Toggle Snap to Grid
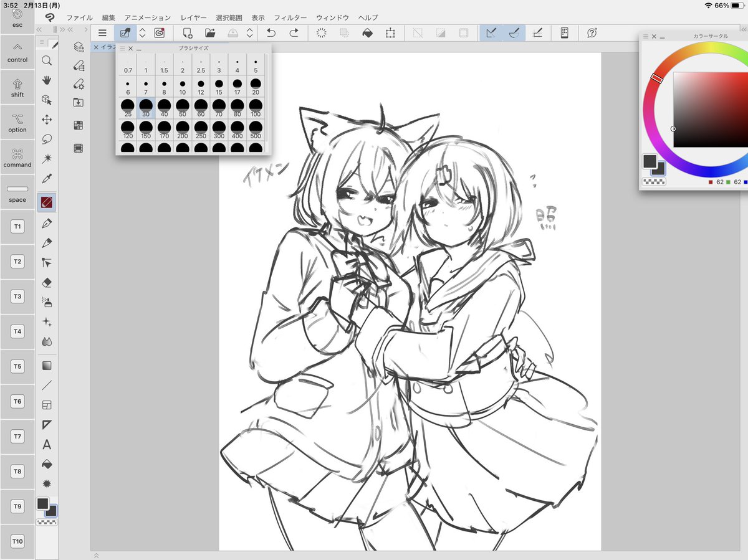The image size is (748, 560). [x=537, y=33]
